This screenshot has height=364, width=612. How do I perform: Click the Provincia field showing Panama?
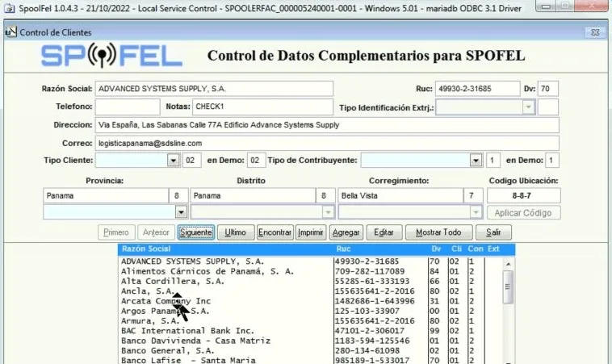[106, 196]
